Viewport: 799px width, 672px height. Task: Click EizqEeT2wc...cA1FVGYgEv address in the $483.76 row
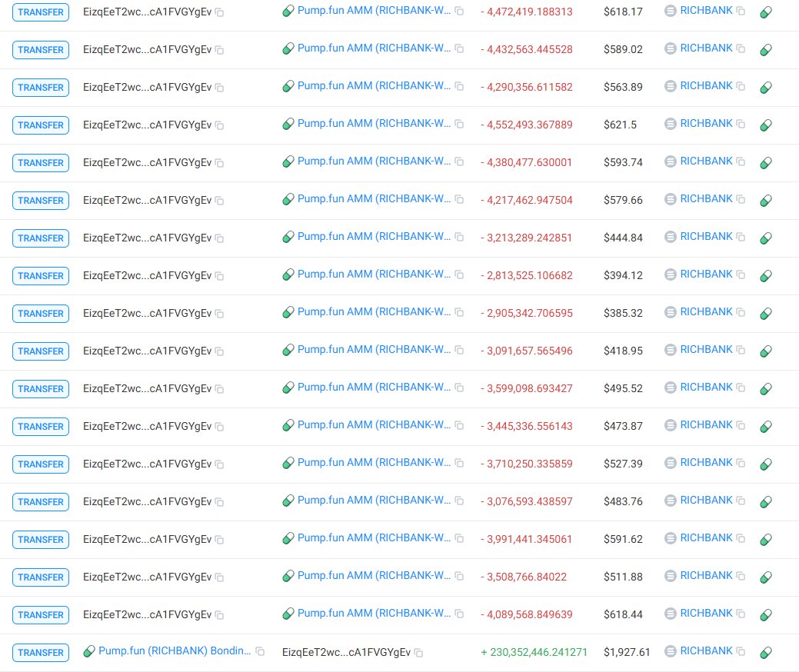pos(147,502)
